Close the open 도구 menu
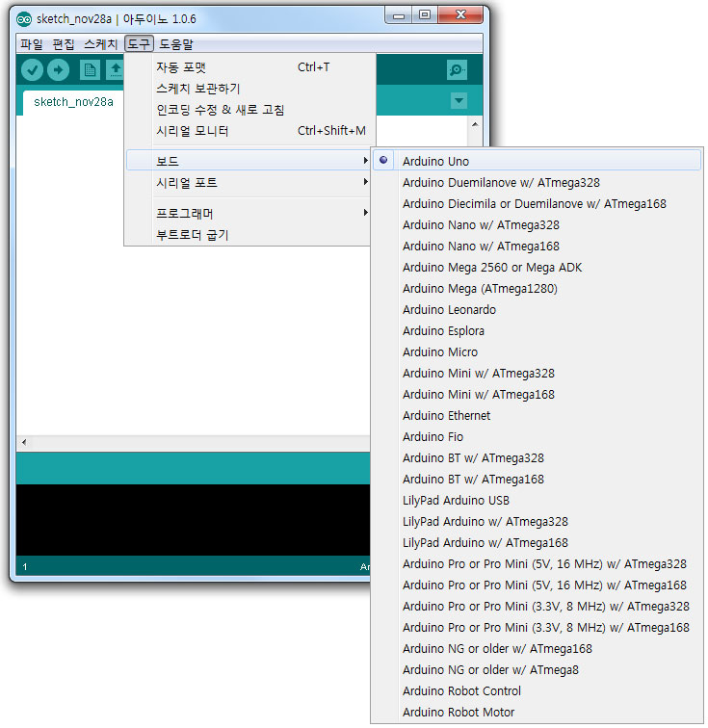The image size is (708, 728). (x=139, y=44)
